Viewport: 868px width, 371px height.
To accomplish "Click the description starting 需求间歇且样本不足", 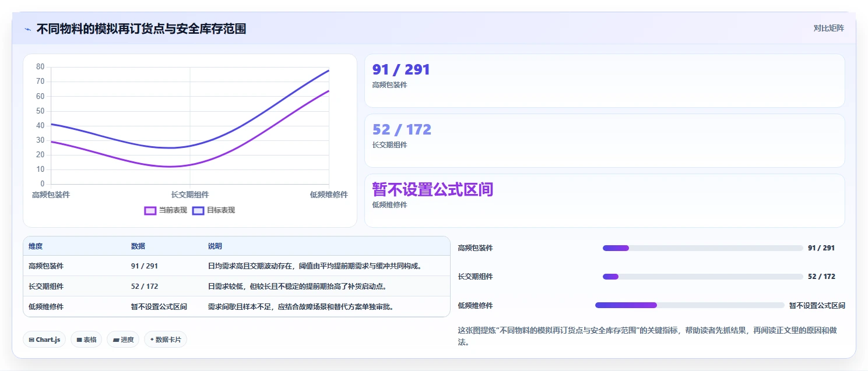I will pos(301,306).
